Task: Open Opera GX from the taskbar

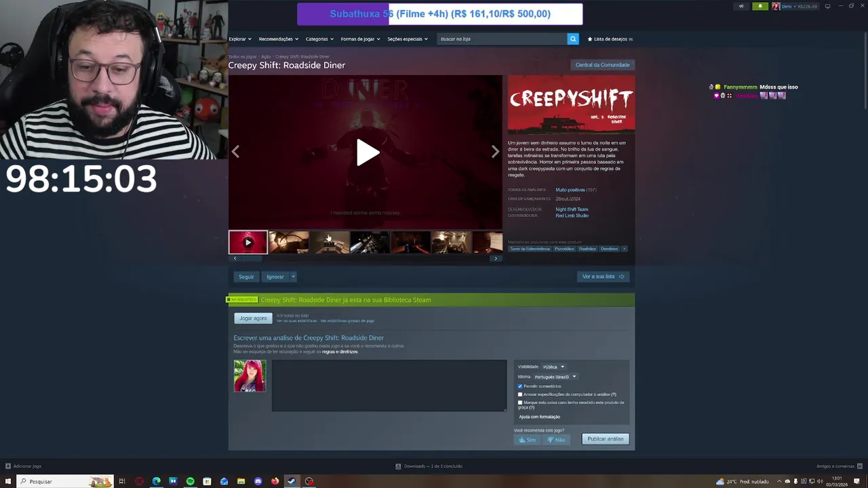Action: point(139,481)
